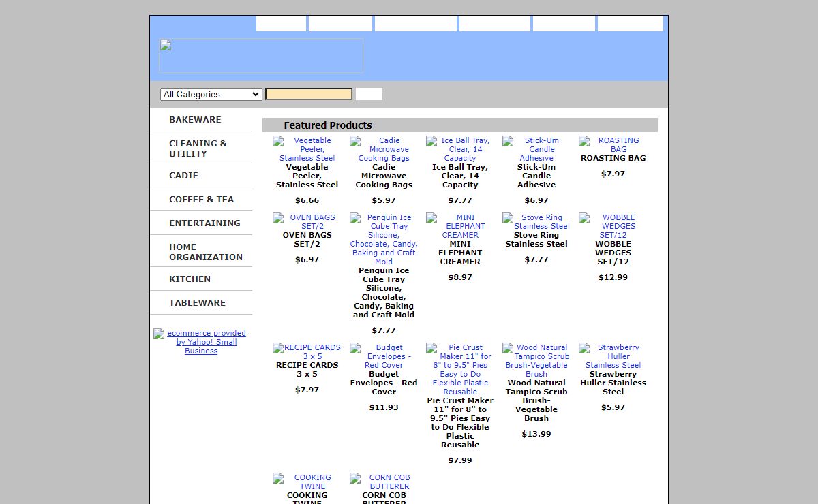Open Wood Natural Tampico Scrub Brush image
The height and width of the screenshot is (504, 818).
tap(536, 360)
